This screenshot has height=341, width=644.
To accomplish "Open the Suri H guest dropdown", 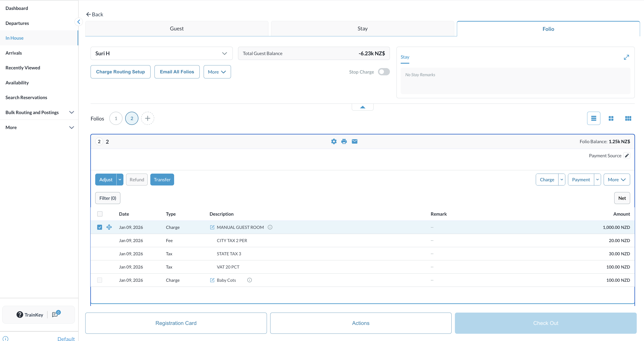I will (161, 54).
